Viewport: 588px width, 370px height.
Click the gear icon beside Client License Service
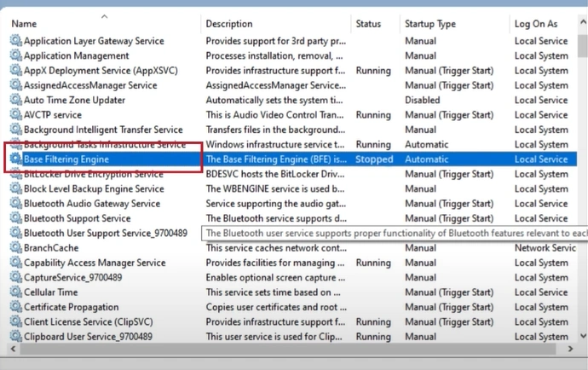[x=15, y=321]
